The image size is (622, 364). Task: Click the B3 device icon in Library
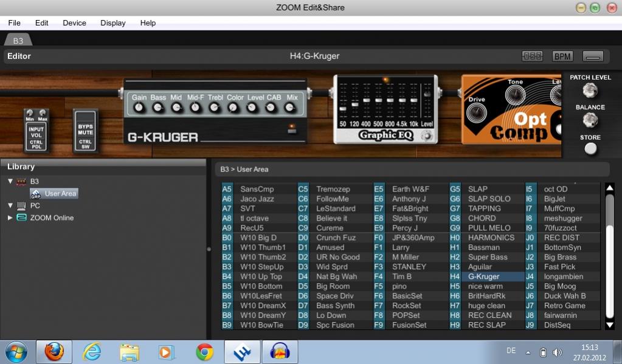tap(21, 182)
